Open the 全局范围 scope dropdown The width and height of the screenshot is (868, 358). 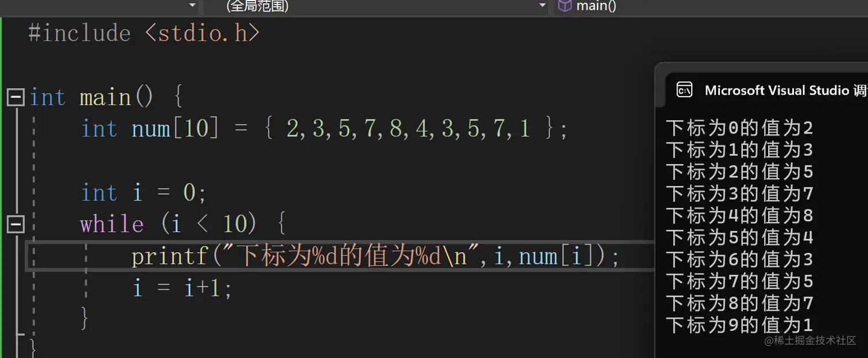point(377,6)
